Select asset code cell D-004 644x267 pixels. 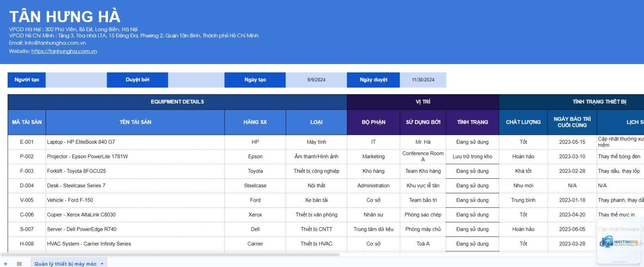[x=27, y=186]
